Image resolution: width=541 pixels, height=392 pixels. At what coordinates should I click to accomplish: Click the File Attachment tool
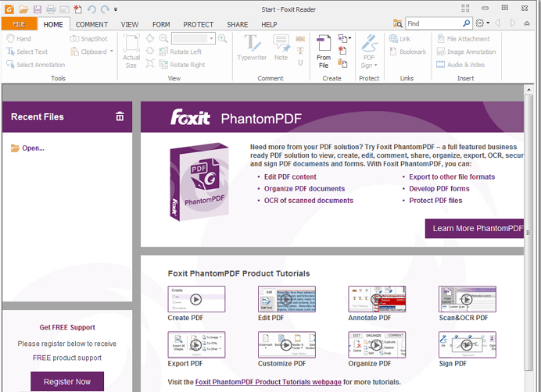[x=463, y=38]
